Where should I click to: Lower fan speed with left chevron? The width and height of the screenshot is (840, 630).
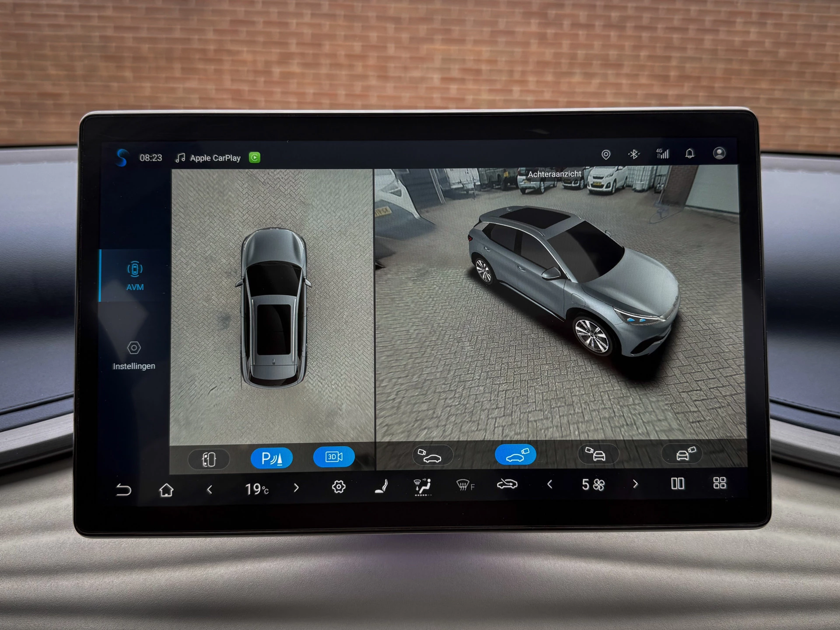550,484
